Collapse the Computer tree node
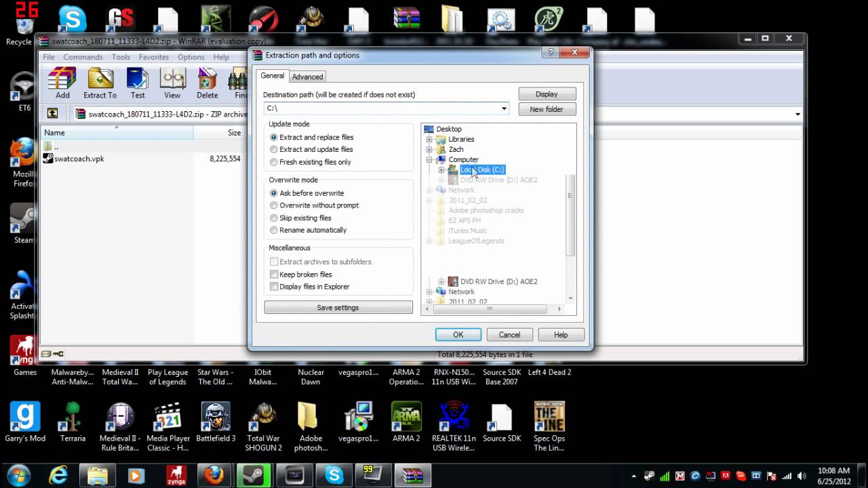 [x=429, y=160]
